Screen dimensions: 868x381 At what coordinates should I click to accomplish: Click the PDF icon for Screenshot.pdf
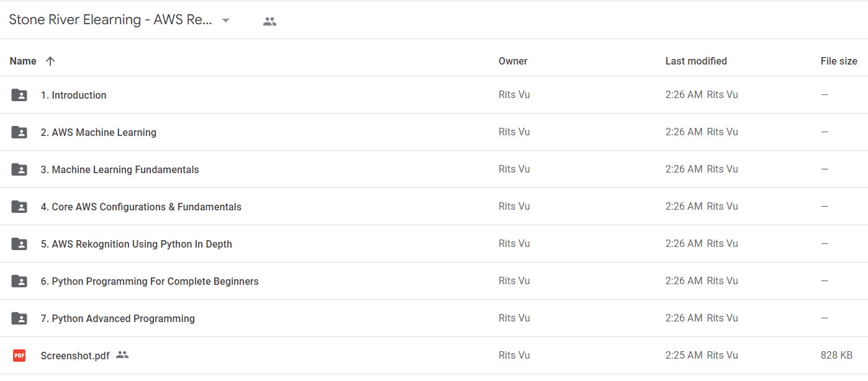click(19, 356)
